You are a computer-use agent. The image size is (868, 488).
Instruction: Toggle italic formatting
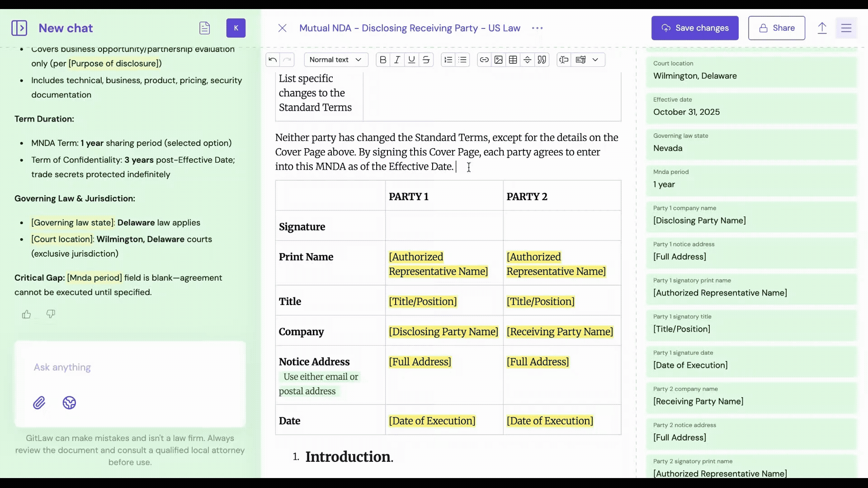coord(397,60)
